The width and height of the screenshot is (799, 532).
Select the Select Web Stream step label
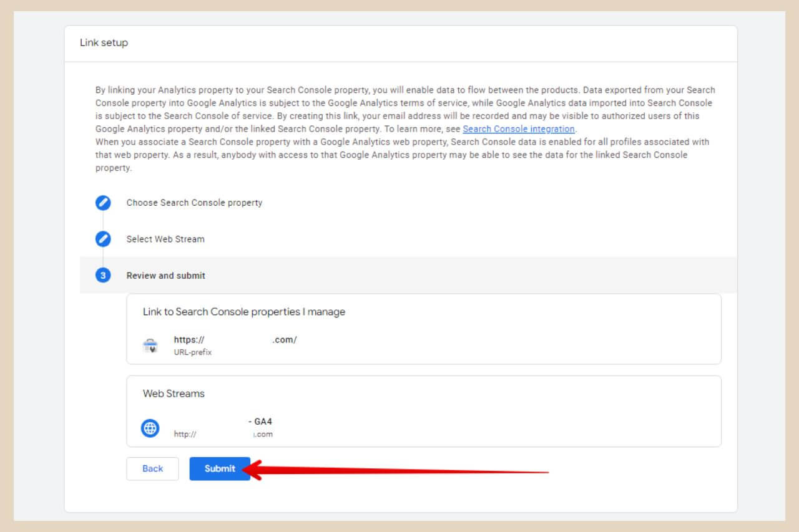coord(165,239)
